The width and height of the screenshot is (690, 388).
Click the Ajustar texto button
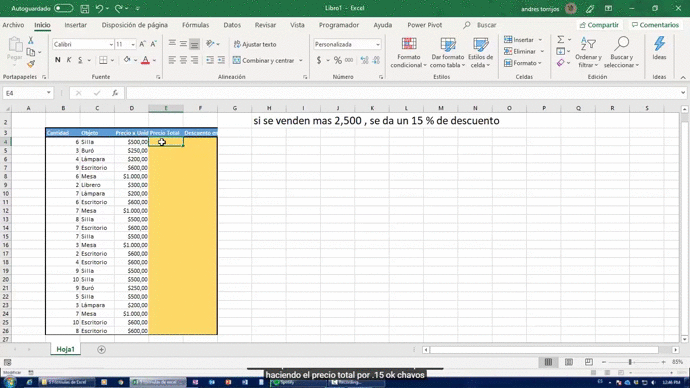[255, 44]
